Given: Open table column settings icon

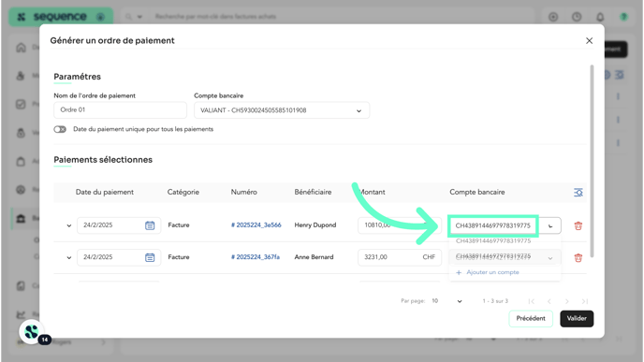Looking at the screenshot, I should point(578,192).
